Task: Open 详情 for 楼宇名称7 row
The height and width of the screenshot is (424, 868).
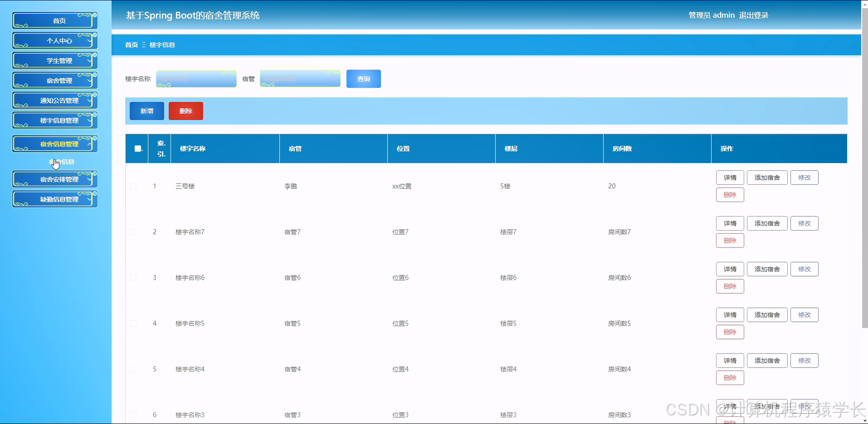Action: coord(730,223)
